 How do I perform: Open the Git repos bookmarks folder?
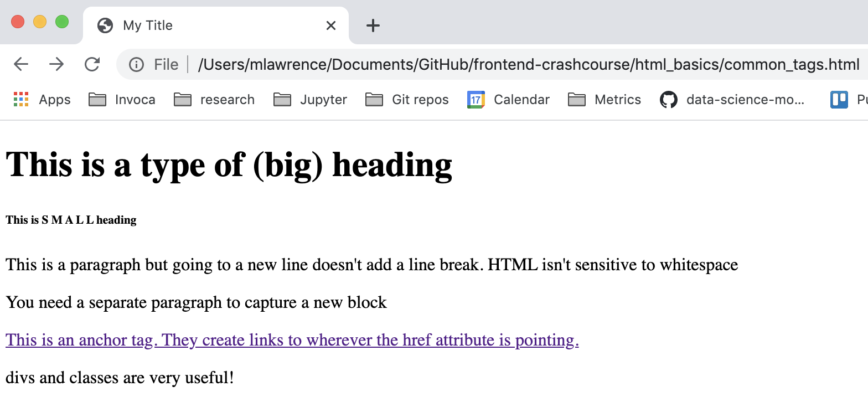[407, 100]
